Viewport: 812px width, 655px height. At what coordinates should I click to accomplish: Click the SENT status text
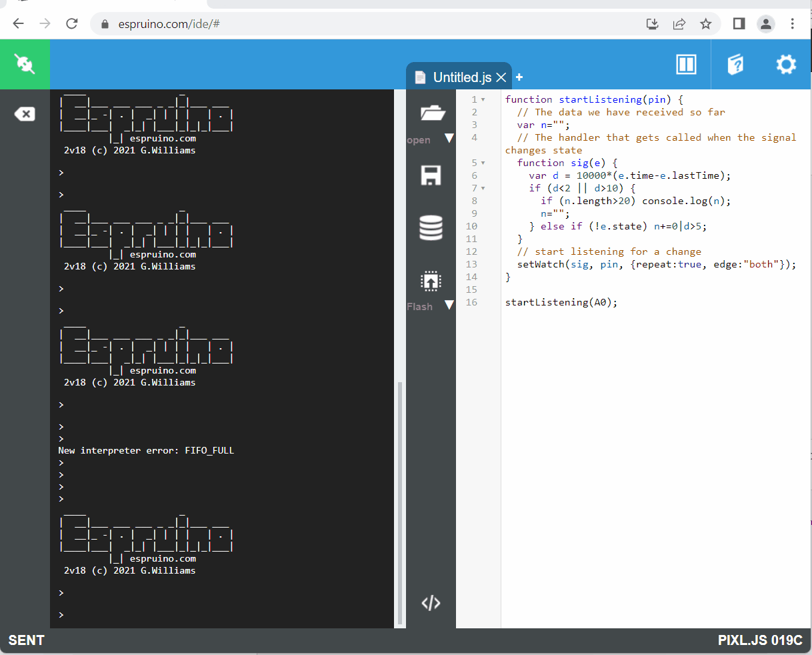click(27, 640)
